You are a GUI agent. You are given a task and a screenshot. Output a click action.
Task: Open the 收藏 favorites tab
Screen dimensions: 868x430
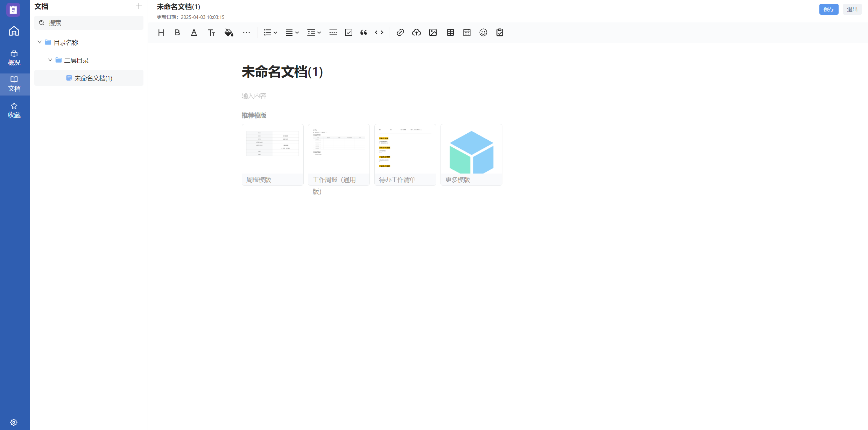pyautogui.click(x=14, y=111)
